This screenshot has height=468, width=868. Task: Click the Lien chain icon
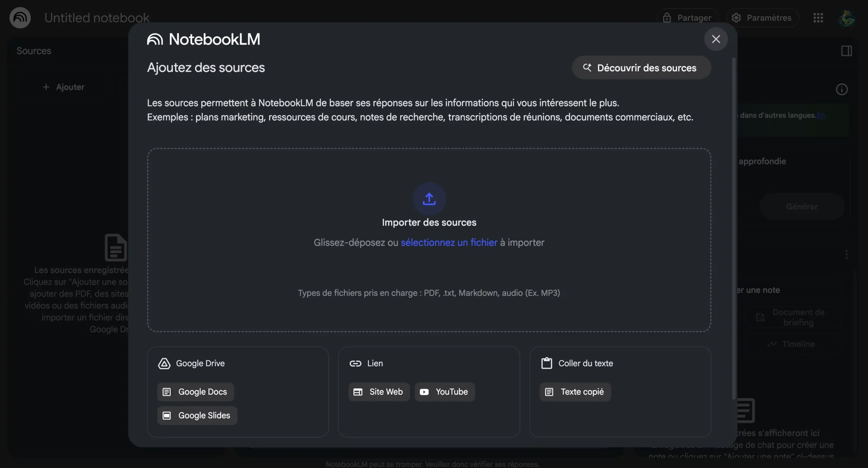pyautogui.click(x=355, y=363)
